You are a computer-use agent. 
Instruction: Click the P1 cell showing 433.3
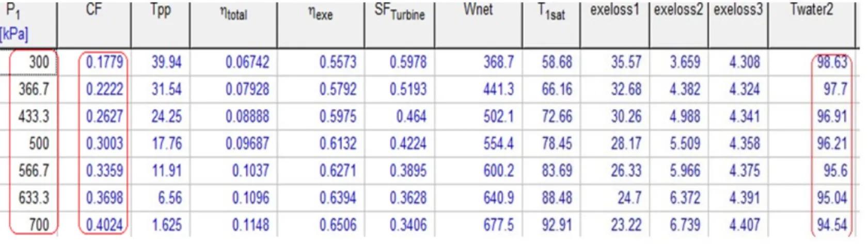(x=28, y=116)
